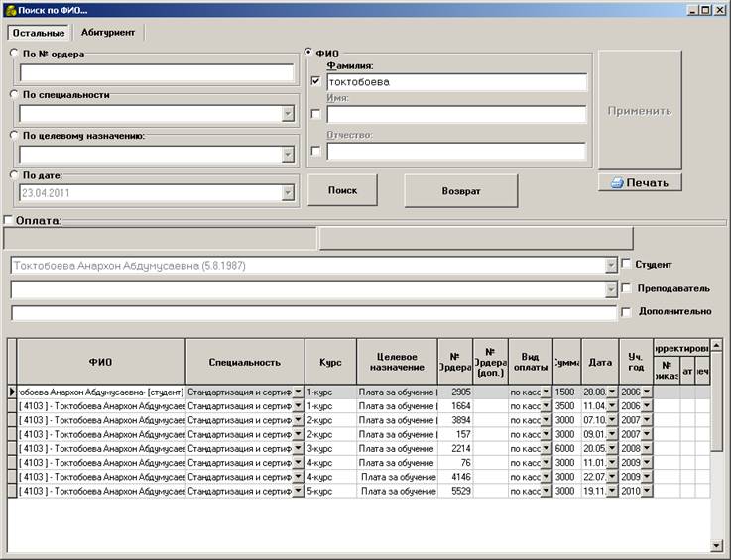Image resolution: width=731 pixels, height=560 pixels.
Task: Click the Фамилия field containing токтобоева
Action: click(457, 82)
